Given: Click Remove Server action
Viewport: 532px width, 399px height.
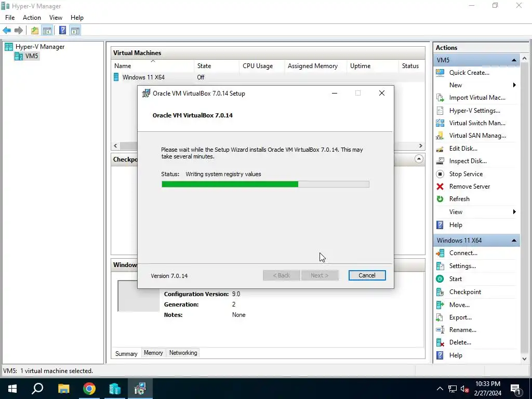Looking at the screenshot, I should [470, 187].
